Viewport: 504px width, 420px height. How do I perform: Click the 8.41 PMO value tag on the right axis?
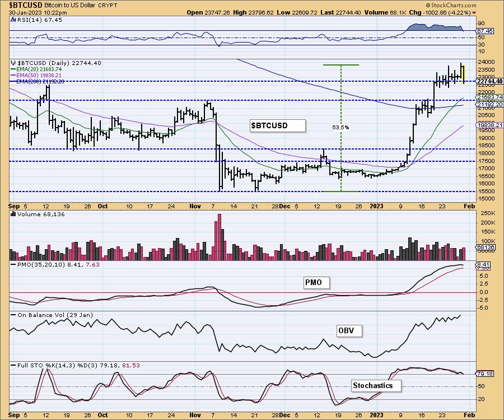click(x=483, y=265)
